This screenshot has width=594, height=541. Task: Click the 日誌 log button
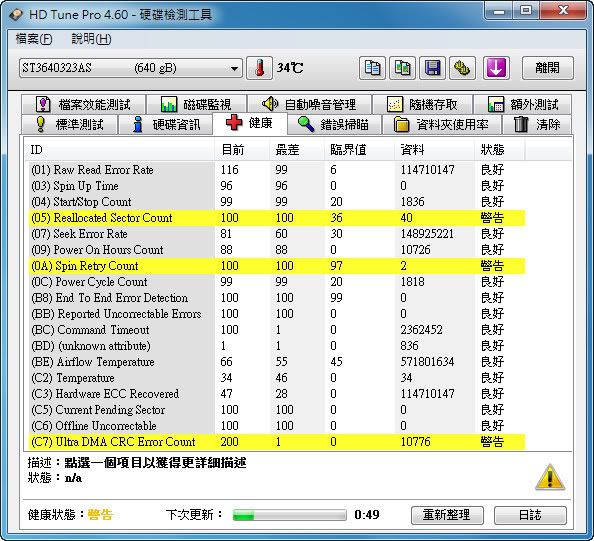[530, 515]
